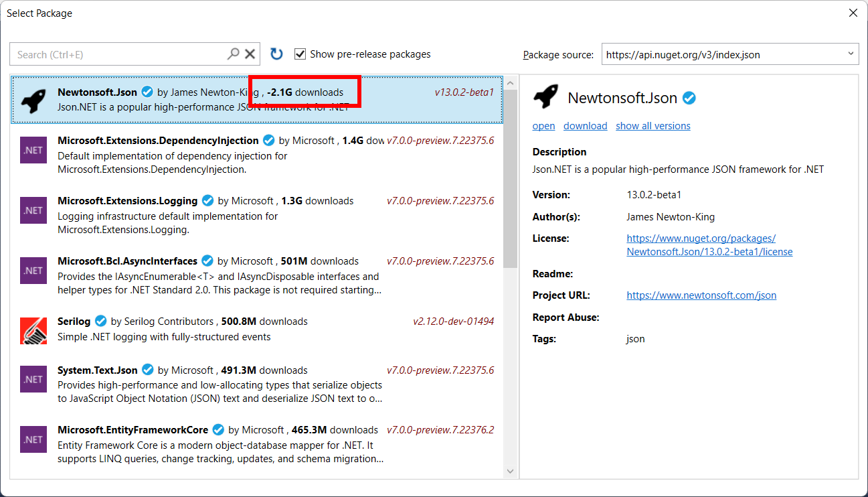868x497 pixels.
Task: Click verified badge next to Newtonsoft.Json in list
Action: [147, 92]
